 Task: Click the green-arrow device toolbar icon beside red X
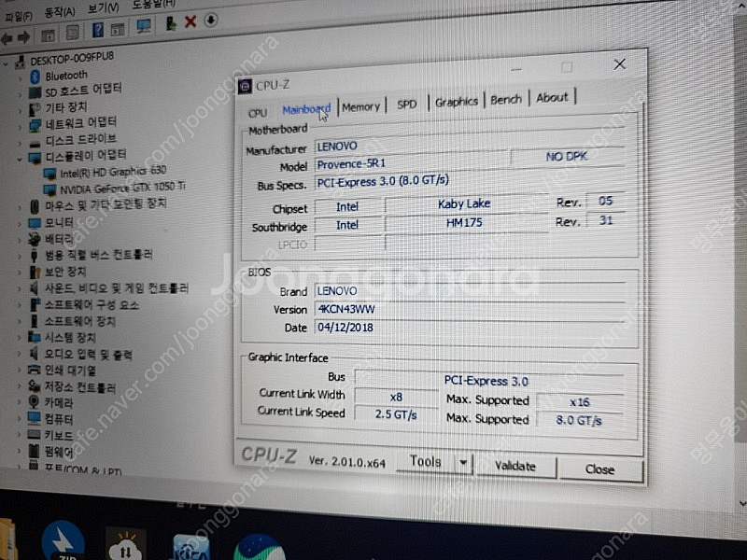click(x=171, y=23)
